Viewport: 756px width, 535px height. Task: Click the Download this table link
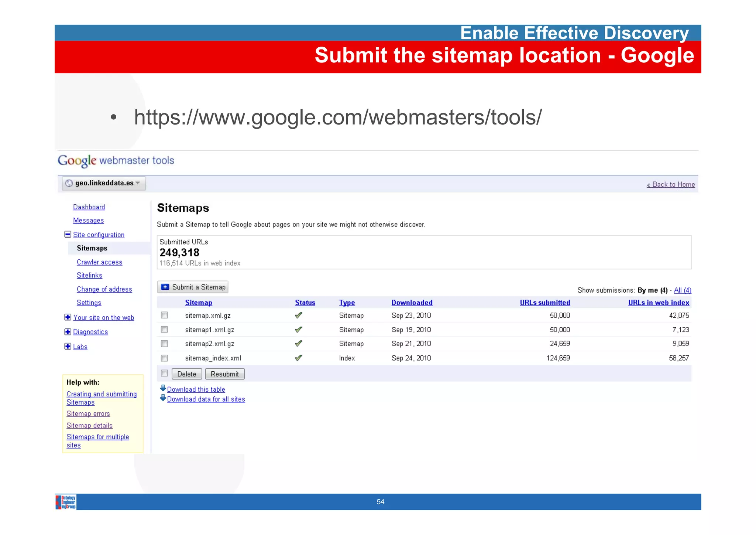pyautogui.click(x=196, y=389)
